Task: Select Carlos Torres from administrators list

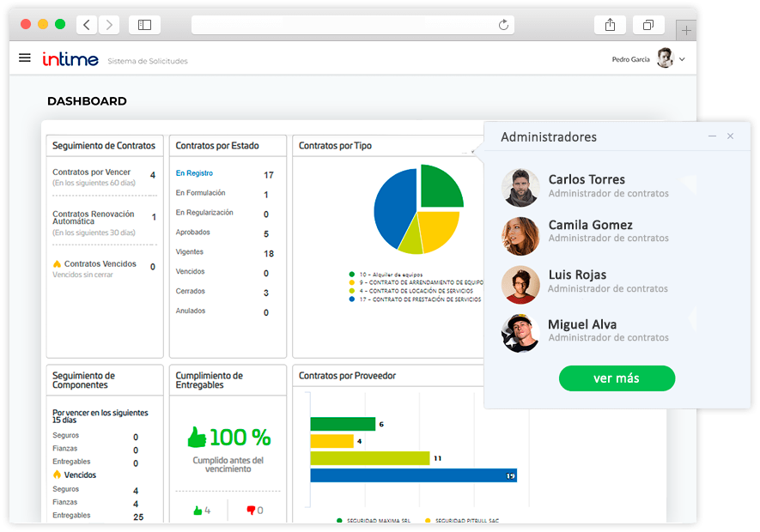Action: [x=587, y=180]
